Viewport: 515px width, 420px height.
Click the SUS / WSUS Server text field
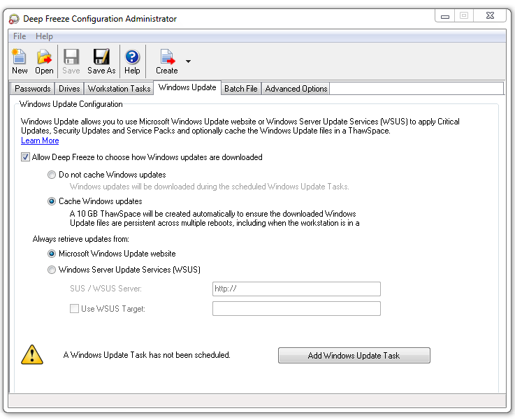(x=296, y=289)
